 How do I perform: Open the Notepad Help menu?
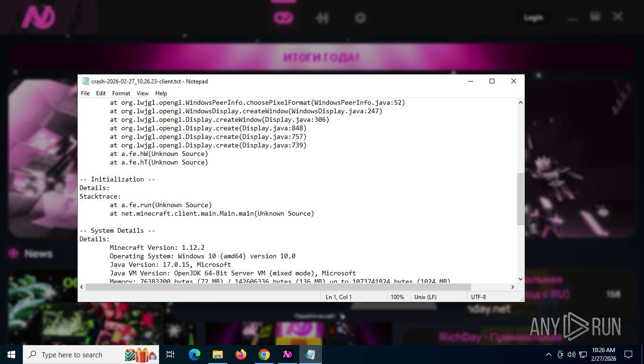point(161,93)
